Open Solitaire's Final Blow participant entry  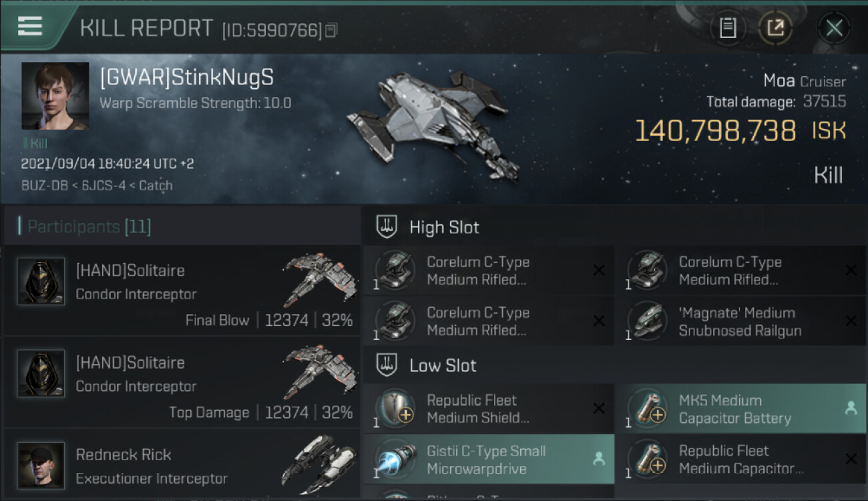182,291
